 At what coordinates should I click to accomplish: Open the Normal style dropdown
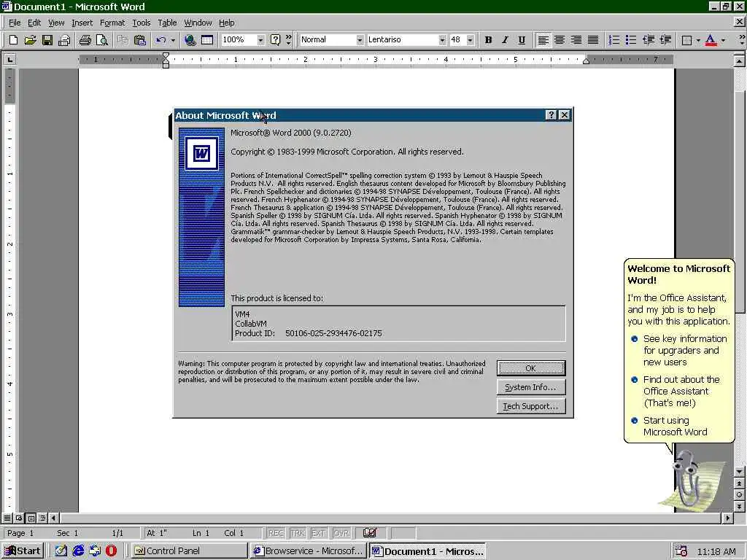[x=360, y=40]
